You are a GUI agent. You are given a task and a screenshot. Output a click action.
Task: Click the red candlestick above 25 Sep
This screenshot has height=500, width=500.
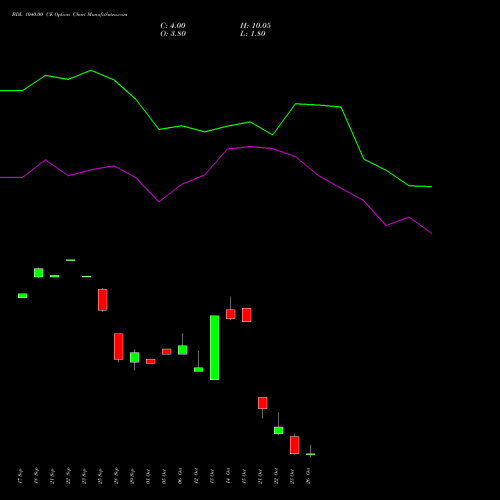click(103, 300)
